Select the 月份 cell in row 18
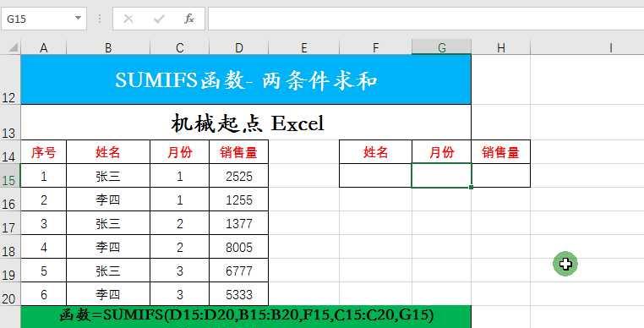Image resolution: width=644 pixels, height=328 pixels. coord(179,247)
